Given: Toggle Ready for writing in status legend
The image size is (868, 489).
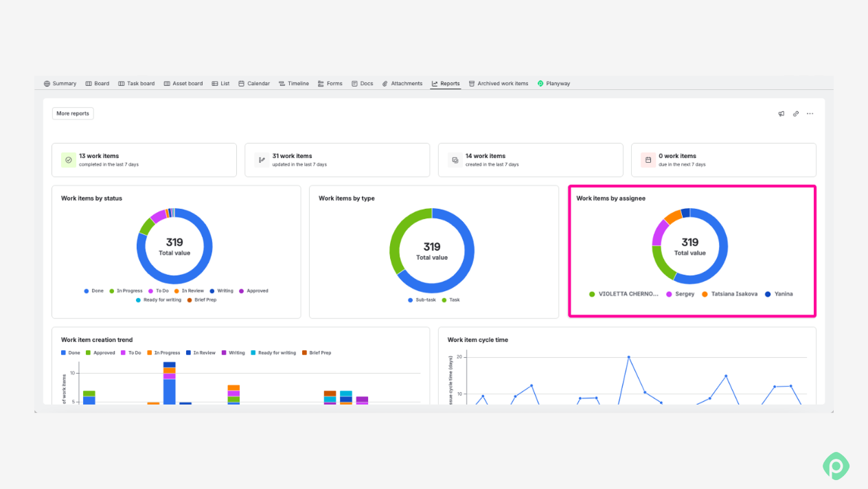Looking at the screenshot, I should (159, 300).
